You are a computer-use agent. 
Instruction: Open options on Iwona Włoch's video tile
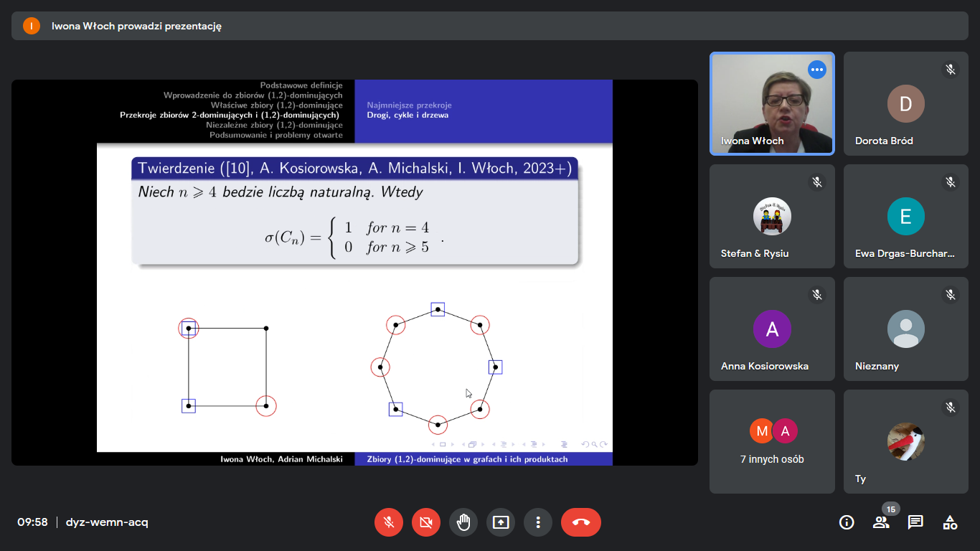(816, 70)
